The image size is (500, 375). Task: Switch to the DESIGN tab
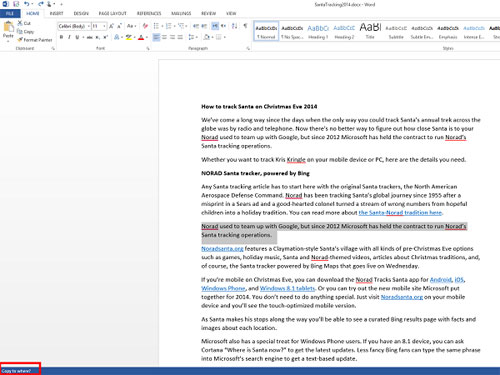coord(81,13)
